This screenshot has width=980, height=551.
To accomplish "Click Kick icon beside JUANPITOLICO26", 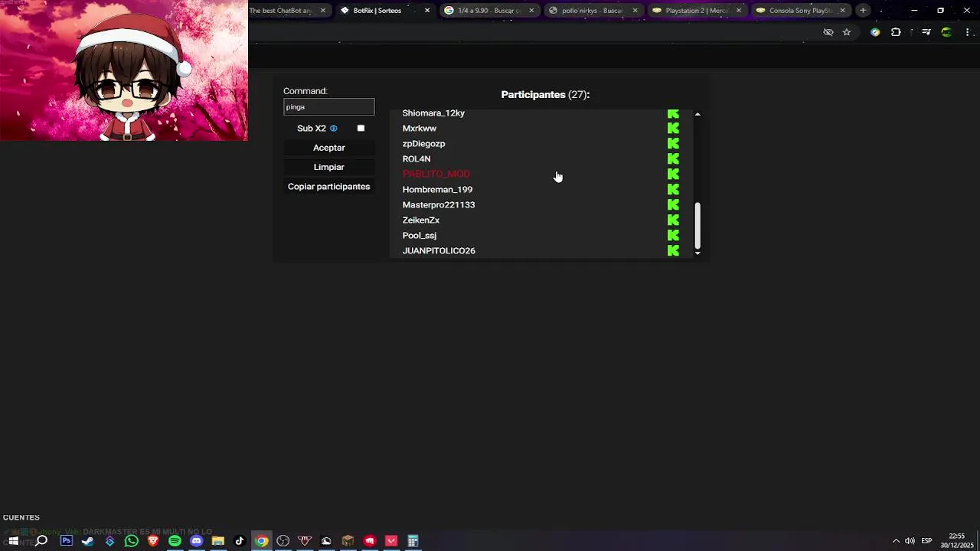I will 673,251.
